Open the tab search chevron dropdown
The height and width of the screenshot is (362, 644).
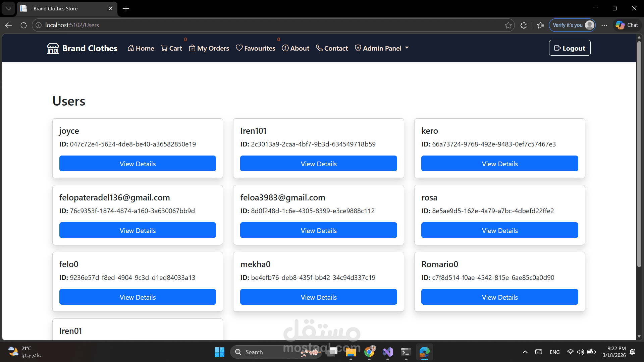pyautogui.click(x=8, y=9)
